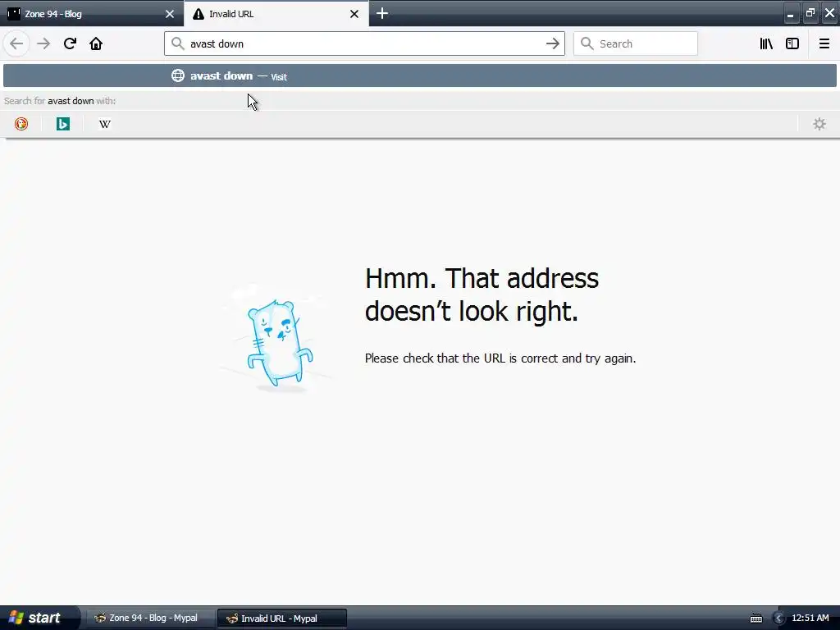Click the keyboard icon in system tray

(756, 619)
